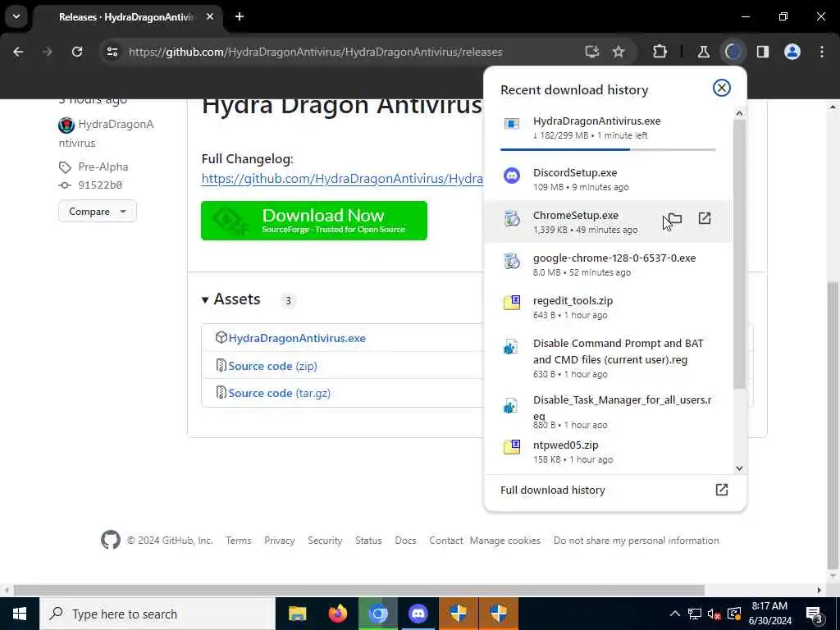The image size is (840, 630).
Task: Click HydraDragonAntivirus avatar in sidebar
Action: (66, 125)
